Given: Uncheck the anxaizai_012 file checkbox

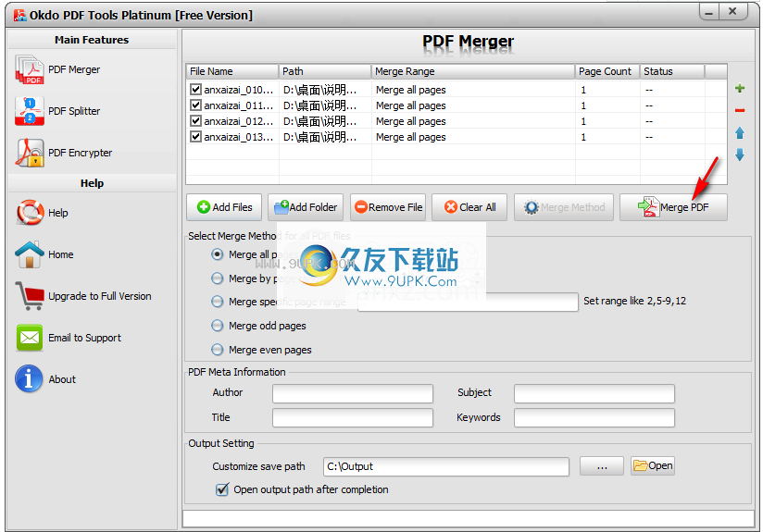Looking at the screenshot, I should (x=195, y=121).
